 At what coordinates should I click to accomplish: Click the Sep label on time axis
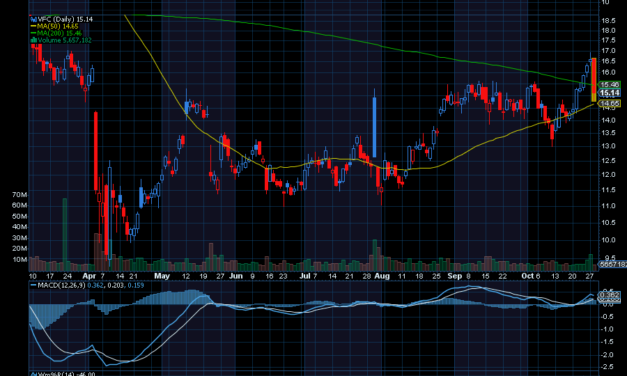[x=454, y=276]
